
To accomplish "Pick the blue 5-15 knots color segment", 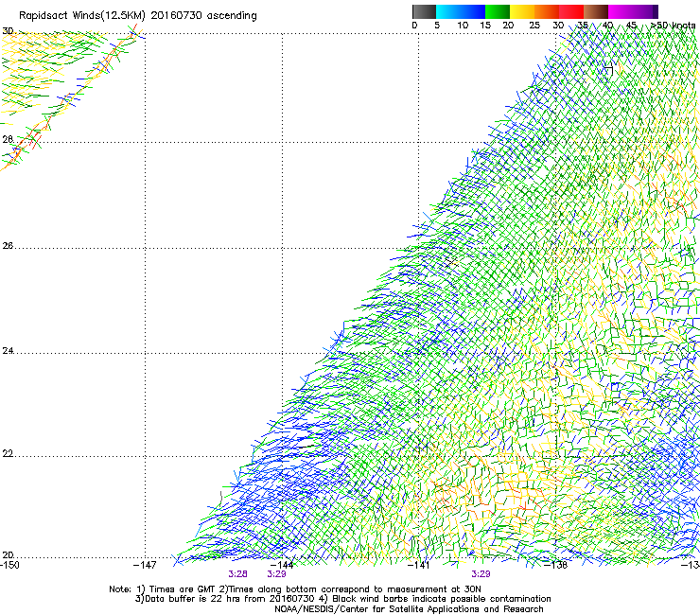I will click(x=461, y=11).
